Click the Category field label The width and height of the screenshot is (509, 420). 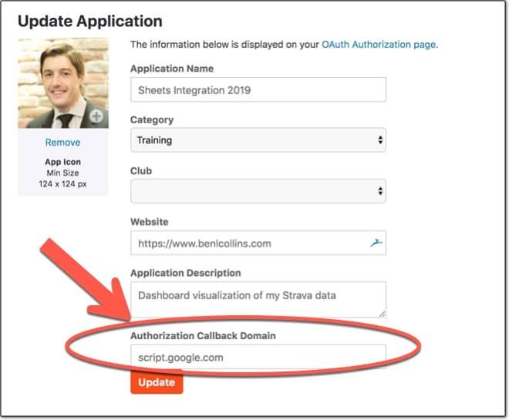tap(152, 120)
